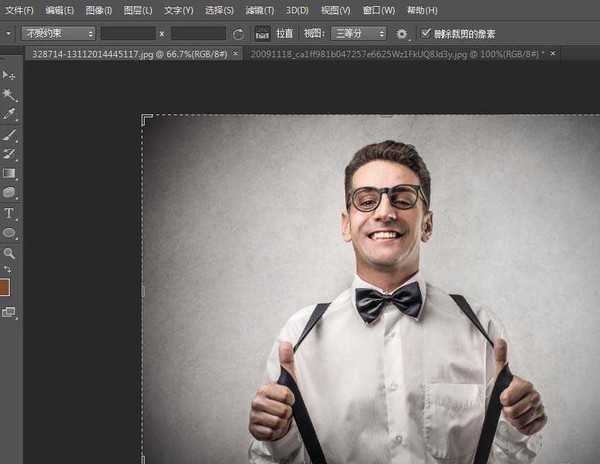Viewport: 600px width, 464px height.
Task: Click the crop width input field
Action: [127, 33]
